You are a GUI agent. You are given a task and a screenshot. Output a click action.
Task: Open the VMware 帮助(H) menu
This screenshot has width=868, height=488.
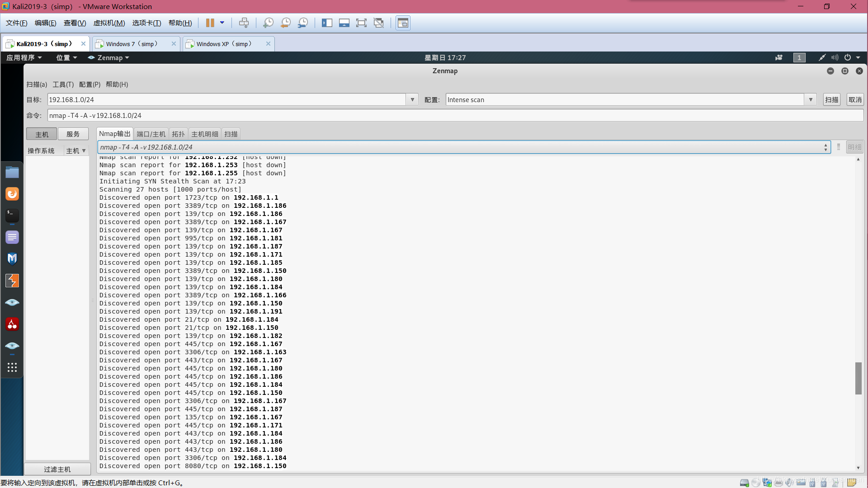[x=180, y=23]
